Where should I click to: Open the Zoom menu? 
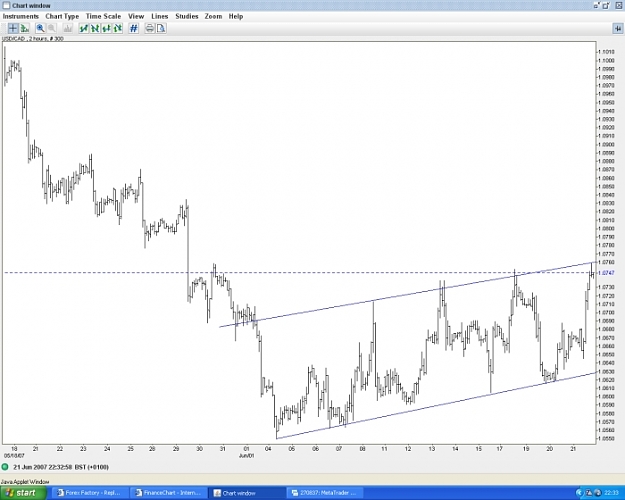(213, 16)
